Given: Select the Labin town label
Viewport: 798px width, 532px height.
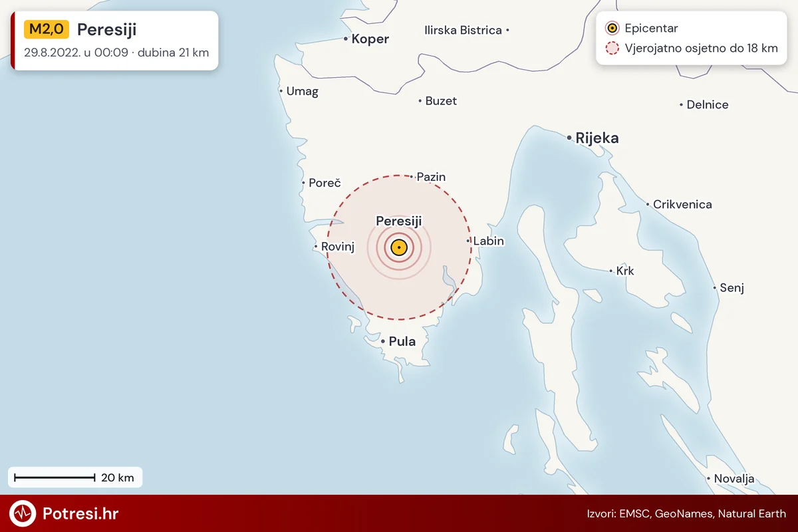Looking at the screenshot, I should 489,241.
